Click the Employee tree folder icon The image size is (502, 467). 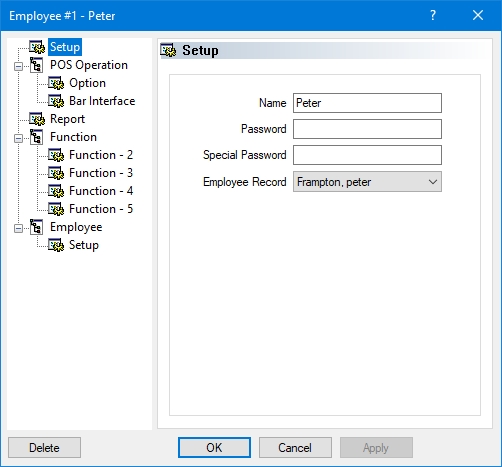point(36,227)
